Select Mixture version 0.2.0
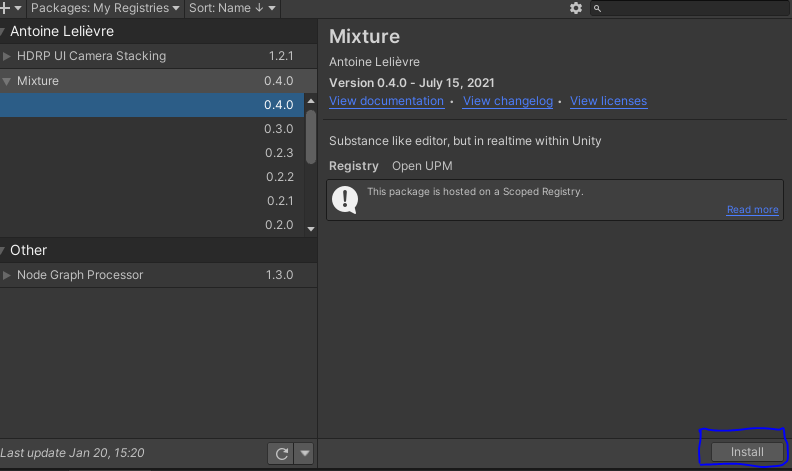The width and height of the screenshot is (792, 471). [x=152, y=225]
